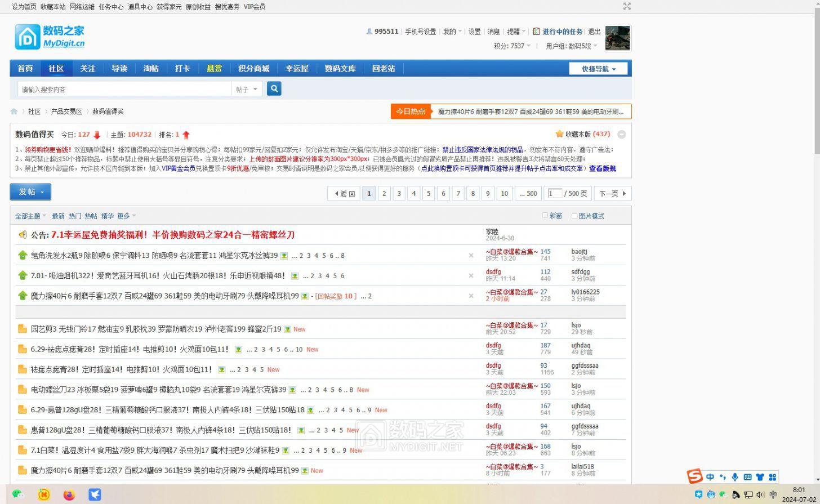This screenshot has width=820, height=504.
Task: Click 进行中的任务 link
Action: [562, 32]
